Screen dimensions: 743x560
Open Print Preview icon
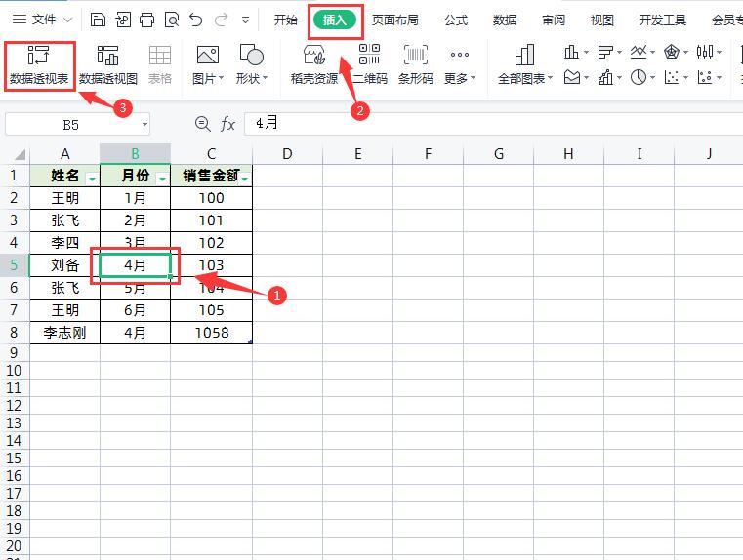[x=172, y=20]
